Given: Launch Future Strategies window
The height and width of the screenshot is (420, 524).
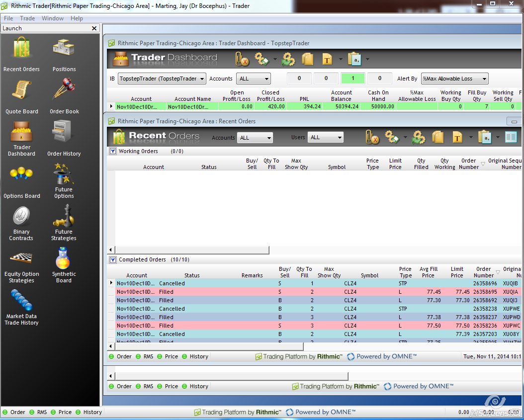Looking at the screenshot, I should [x=64, y=223].
